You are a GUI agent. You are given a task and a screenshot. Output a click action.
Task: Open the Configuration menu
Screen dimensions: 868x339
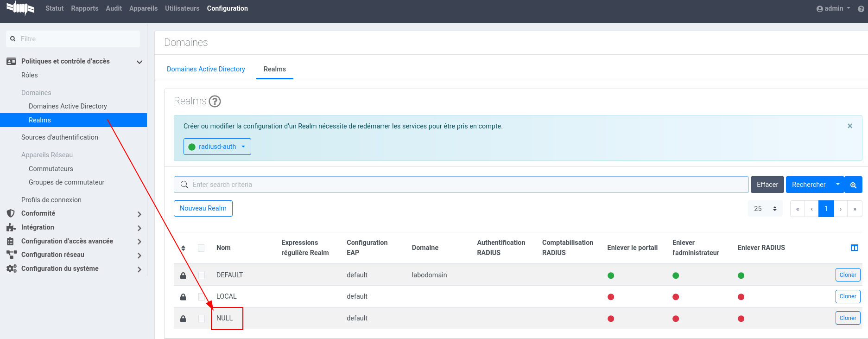tap(228, 8)
